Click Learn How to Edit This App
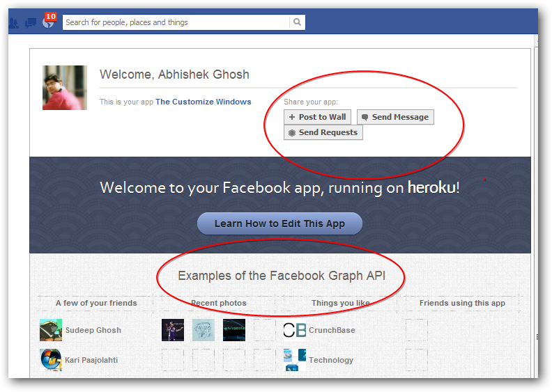This screenshot has height=392, width=552. coord(279,224)
